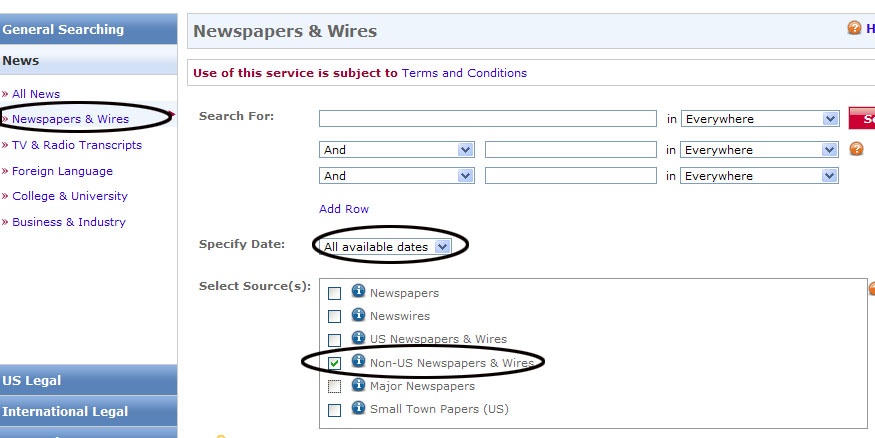Check the Newspapers source checkbox
The image size is (875, 438).
[334, 293]
